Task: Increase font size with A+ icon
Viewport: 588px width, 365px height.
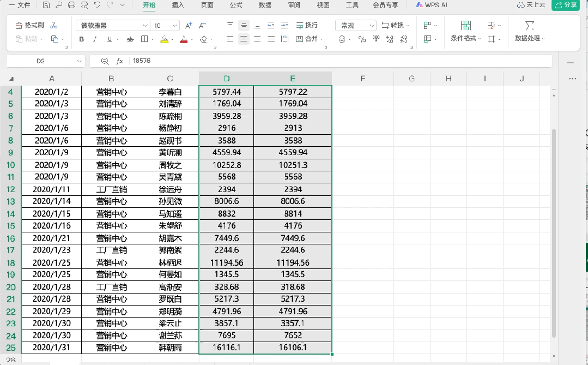Action: pyautogui.click(x=189, y=25)
